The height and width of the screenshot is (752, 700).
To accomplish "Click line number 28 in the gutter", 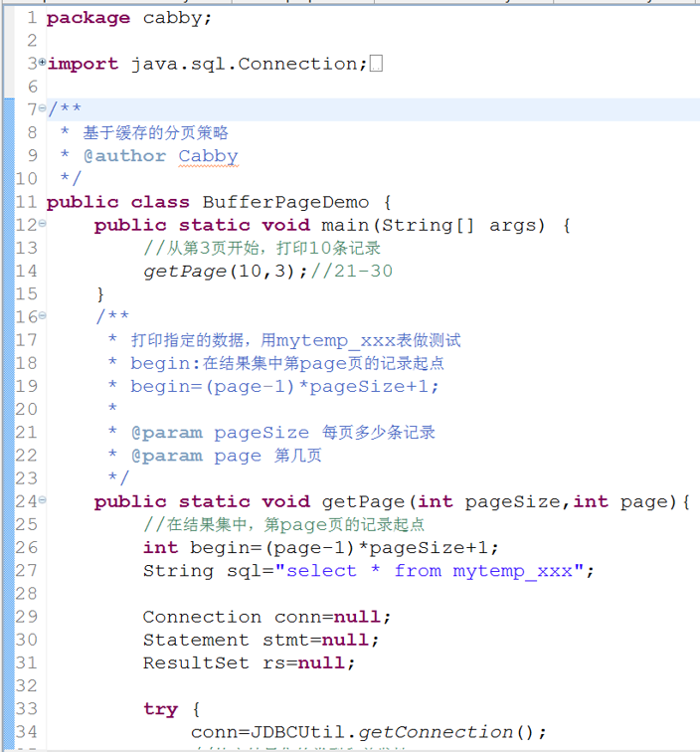I will click(26, 594).
